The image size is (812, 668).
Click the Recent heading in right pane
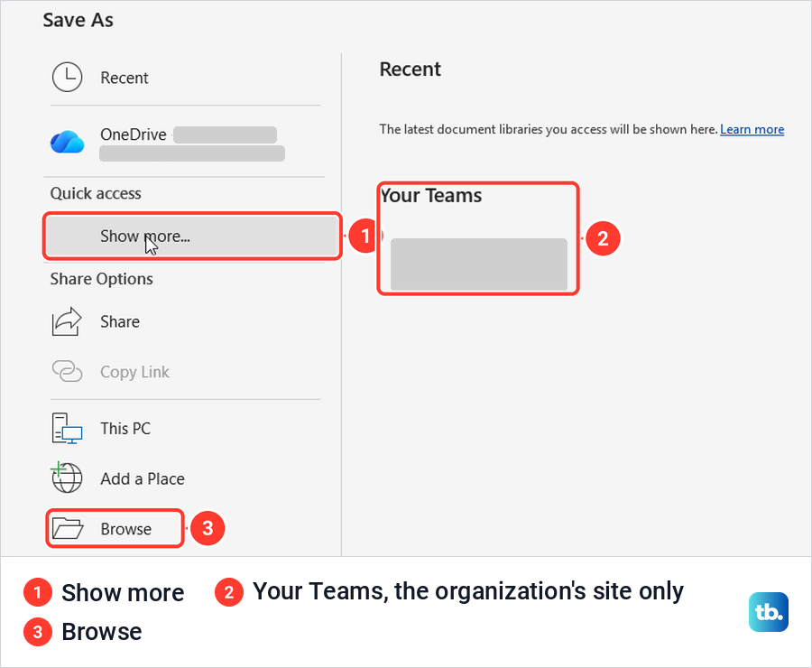pos(411,69)
